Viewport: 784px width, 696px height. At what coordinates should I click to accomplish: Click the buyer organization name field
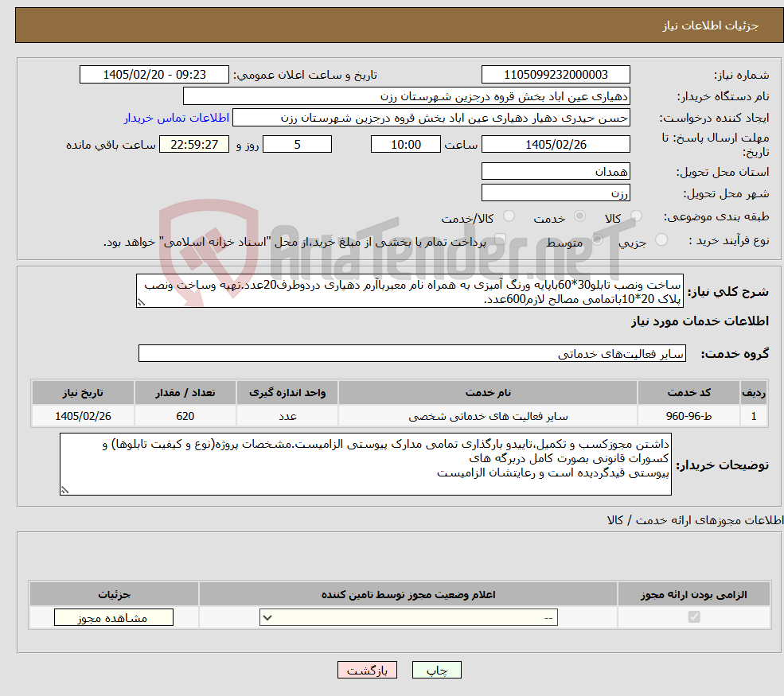click(x=407, y=96)
